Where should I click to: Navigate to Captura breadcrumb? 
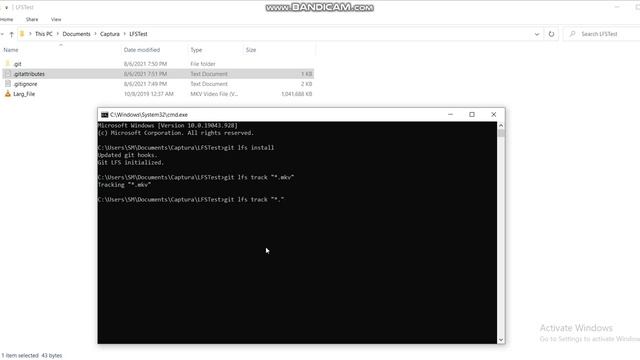click(110, 34)
